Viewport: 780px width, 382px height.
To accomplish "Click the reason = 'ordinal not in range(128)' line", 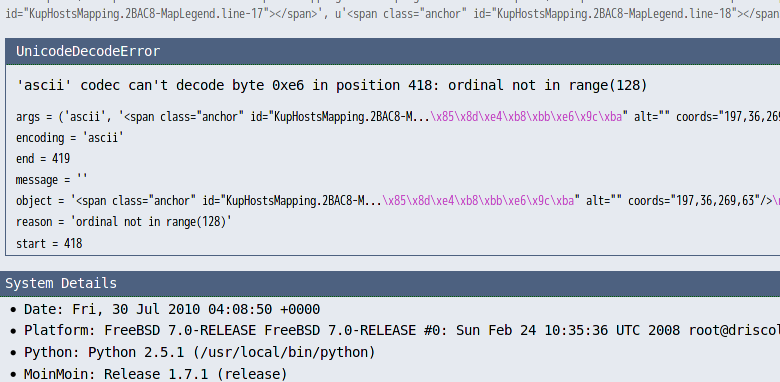I will click(x=124, y=222).
